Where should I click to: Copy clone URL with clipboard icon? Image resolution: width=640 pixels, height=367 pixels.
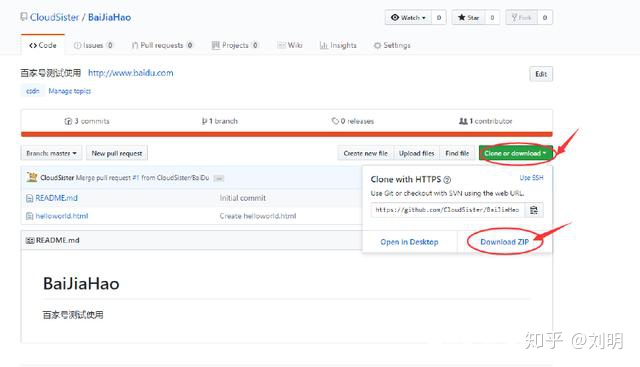point(534,210)
